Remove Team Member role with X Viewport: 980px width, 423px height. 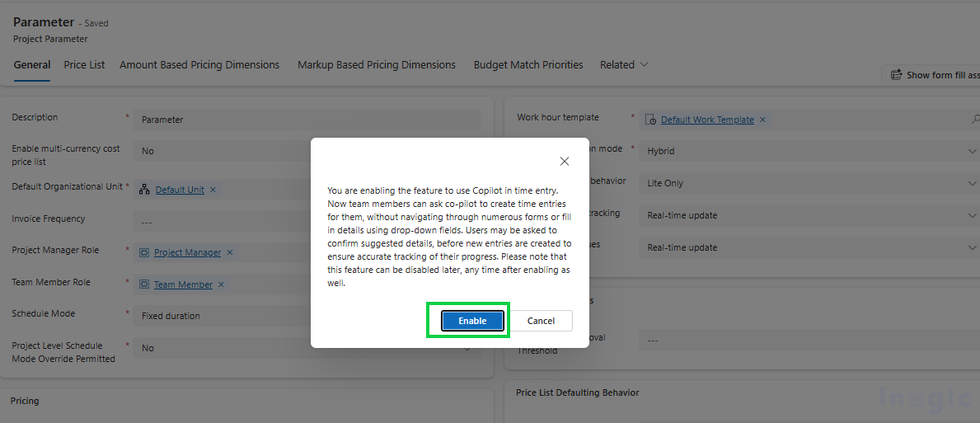click(x=221, y=284)
